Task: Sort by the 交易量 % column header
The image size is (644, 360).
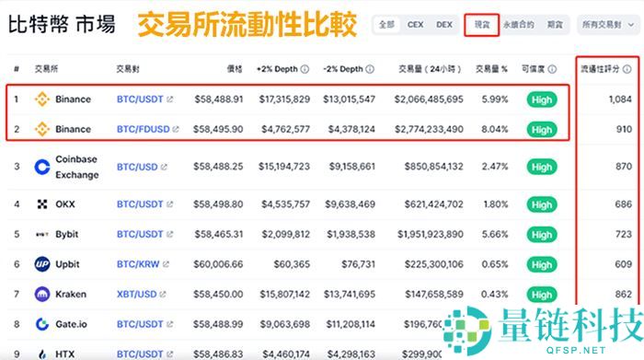Action: pos(491,69)
